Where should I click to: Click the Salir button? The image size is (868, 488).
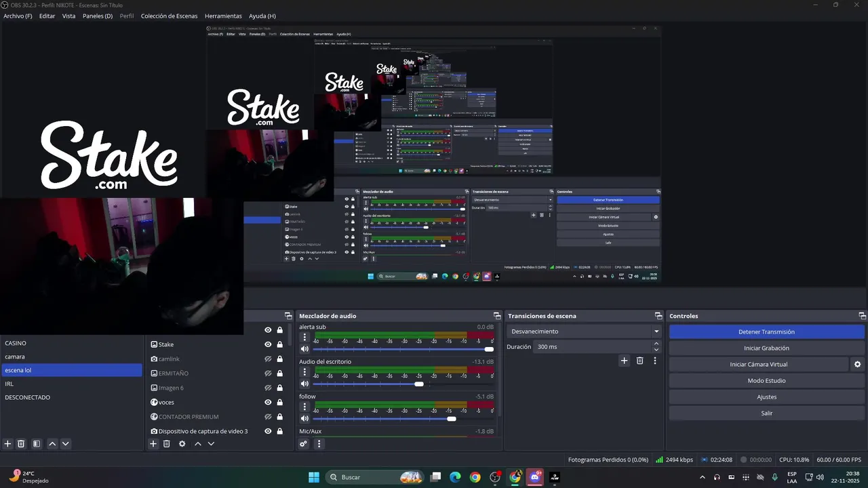click(766, 413)
